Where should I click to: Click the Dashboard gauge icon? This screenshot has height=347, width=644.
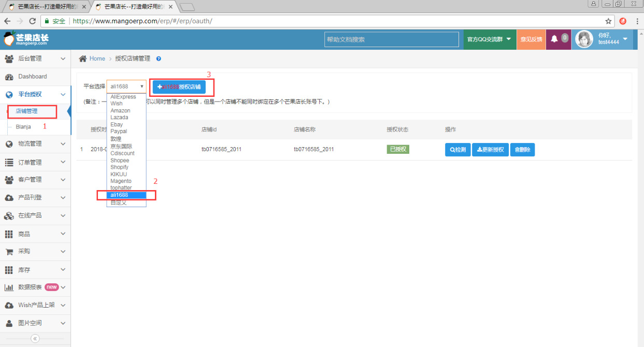pos(9,77)
